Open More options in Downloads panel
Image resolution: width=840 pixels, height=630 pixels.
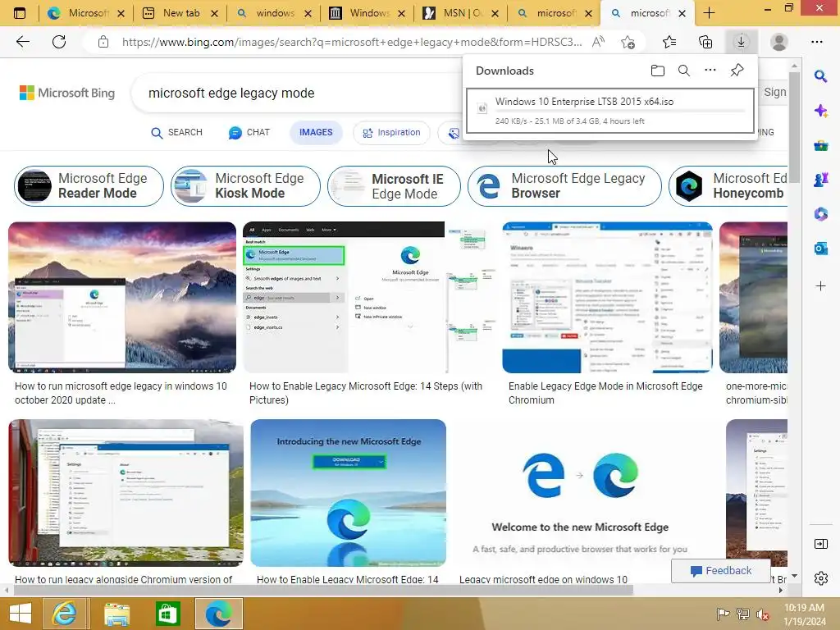[x=710, y=71]
